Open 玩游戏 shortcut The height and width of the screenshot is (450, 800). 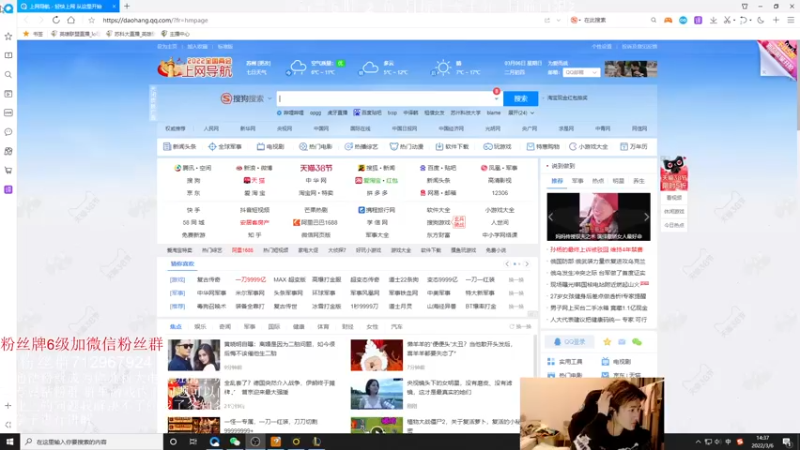(497, 146)
